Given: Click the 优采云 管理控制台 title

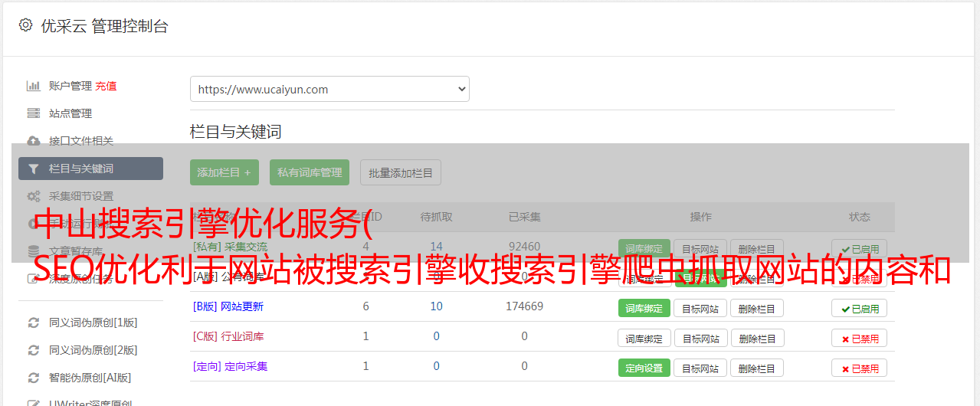Looking at the screenshot, I should click(x=104, y=26).
